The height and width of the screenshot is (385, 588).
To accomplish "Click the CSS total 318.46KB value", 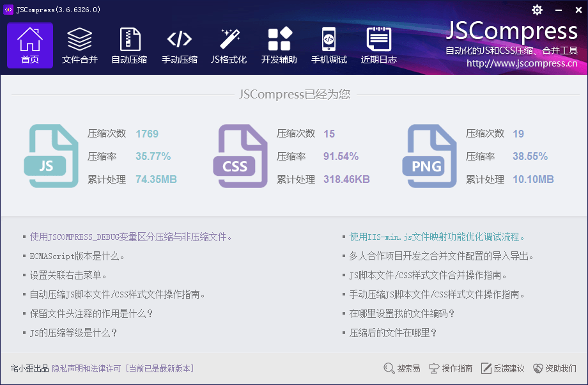I will (x=346, y=179).
